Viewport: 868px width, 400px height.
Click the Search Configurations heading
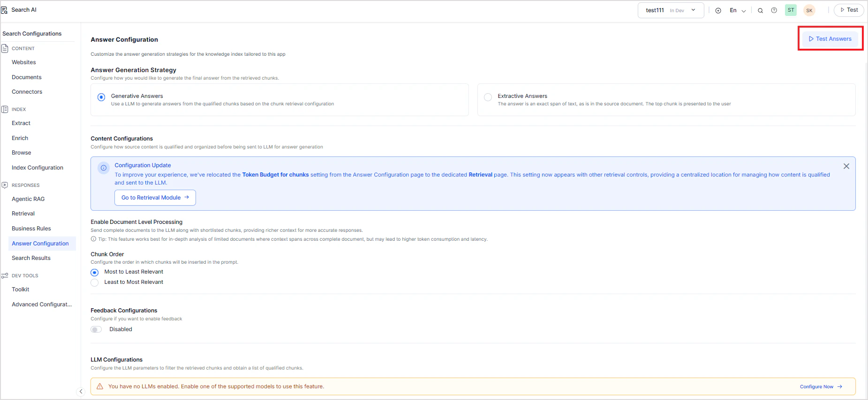(x=32, y=34)
